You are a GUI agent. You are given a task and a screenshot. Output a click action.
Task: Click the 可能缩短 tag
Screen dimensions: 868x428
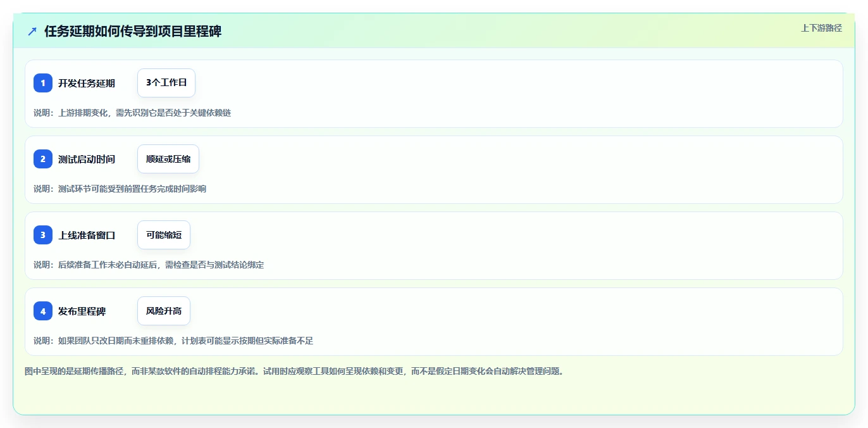click(x=164, y=235)
